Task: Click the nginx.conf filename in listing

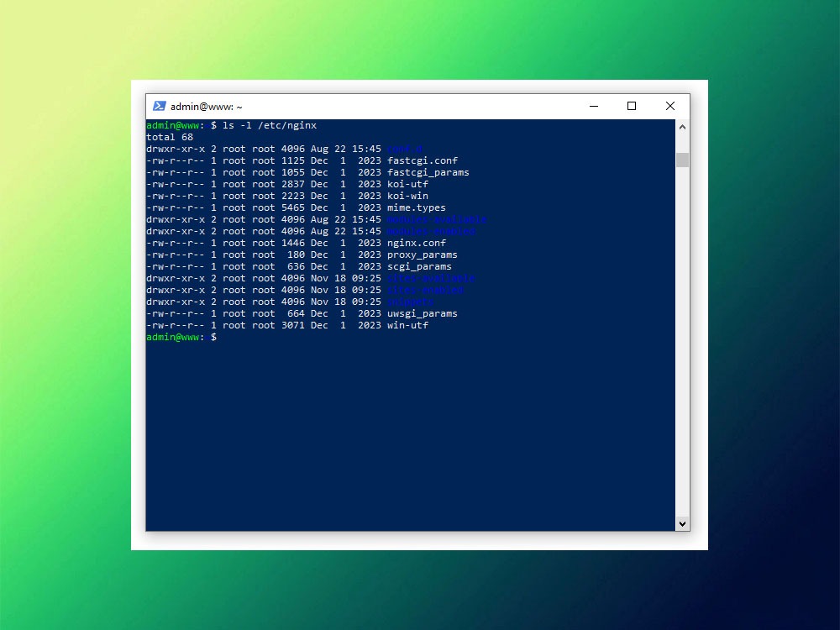Action: click(x=416, y=243)
